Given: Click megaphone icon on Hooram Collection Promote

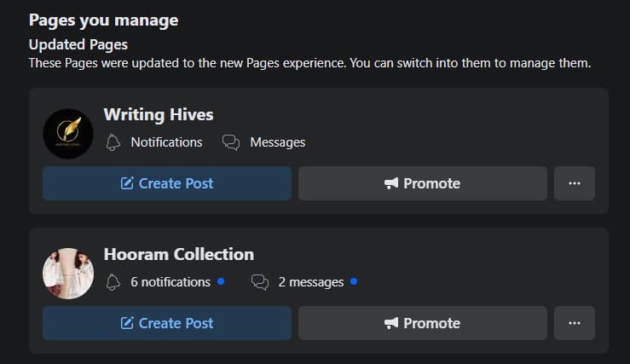Looking at the screenshot, I should pos(391,323).
